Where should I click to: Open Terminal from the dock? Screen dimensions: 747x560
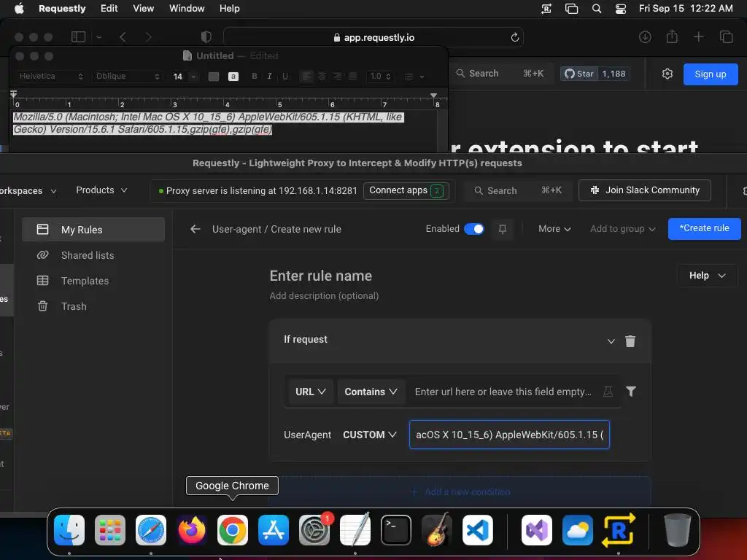[396, 530]
